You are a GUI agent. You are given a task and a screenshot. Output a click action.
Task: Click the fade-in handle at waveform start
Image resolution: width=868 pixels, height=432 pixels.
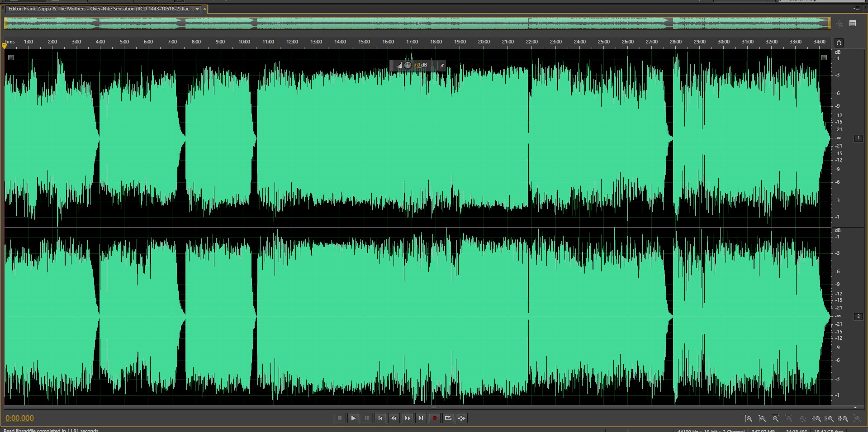pyautogui.click(x=11, y=57)
